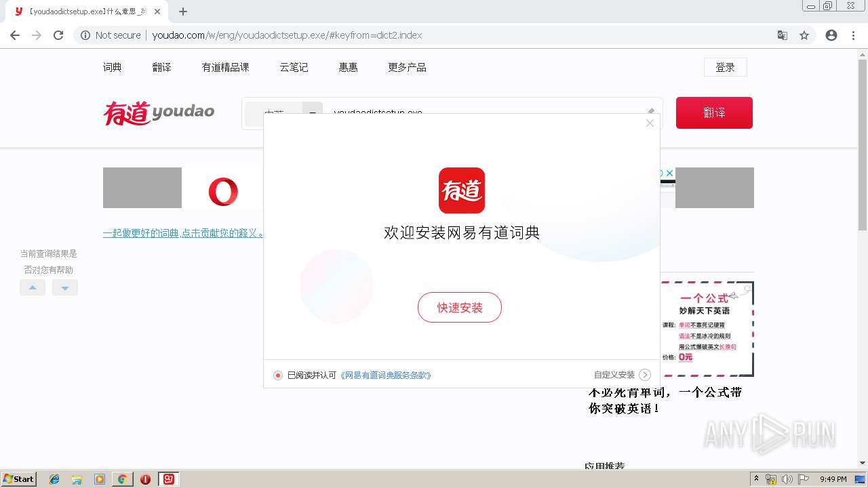Open the Action Center flag icon

804,479
